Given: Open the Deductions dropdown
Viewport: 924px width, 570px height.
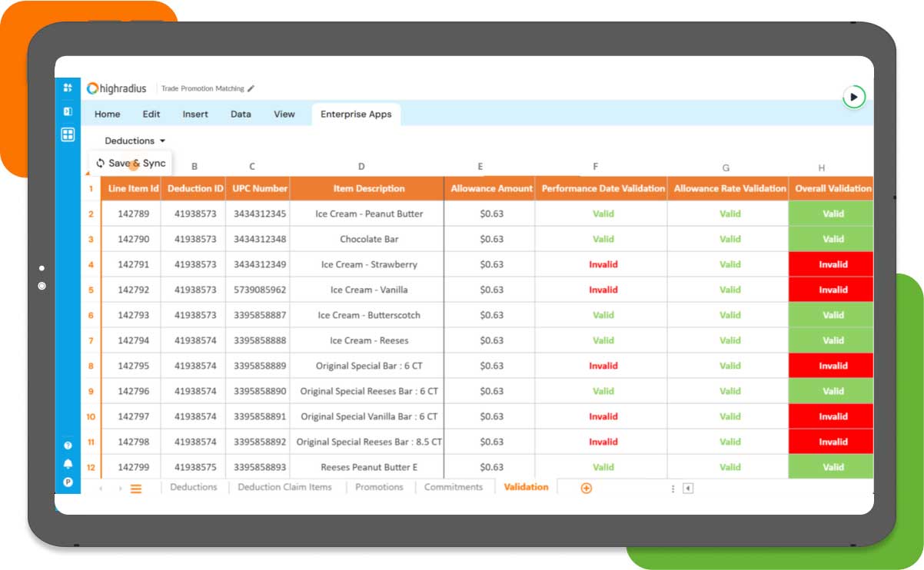Looking at the screenshot, I should [134, 141].
